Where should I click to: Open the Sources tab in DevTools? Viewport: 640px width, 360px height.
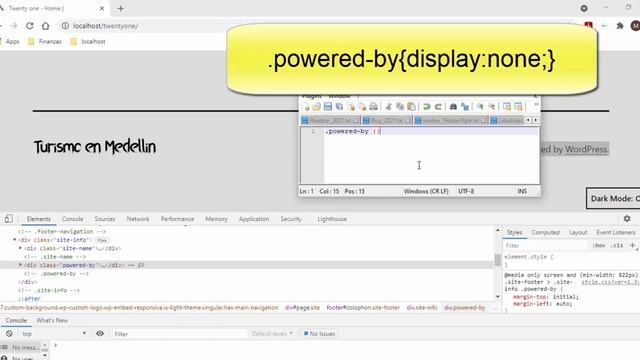pos(105,219)
